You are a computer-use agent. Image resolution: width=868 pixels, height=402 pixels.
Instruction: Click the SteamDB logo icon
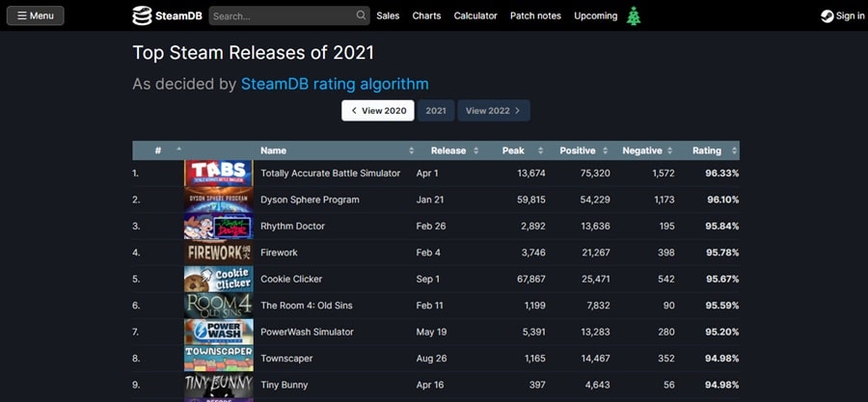[x=142, y=15]
